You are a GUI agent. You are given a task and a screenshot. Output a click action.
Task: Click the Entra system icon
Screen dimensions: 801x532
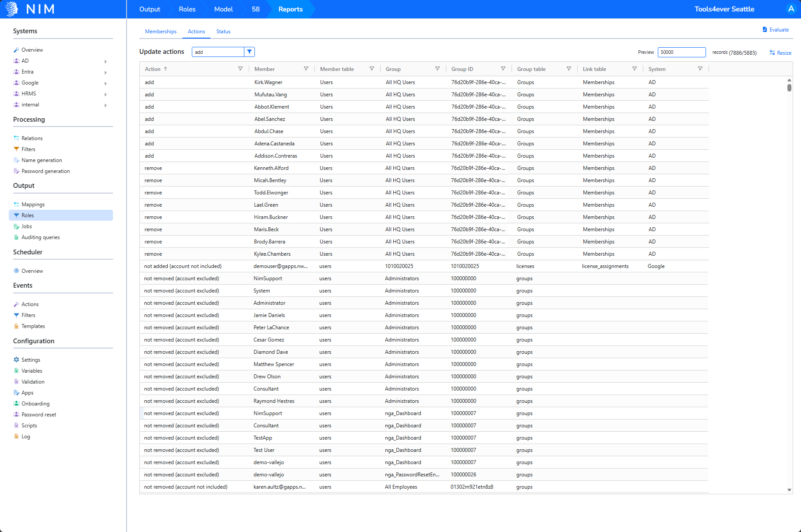(x=16, y=72)
